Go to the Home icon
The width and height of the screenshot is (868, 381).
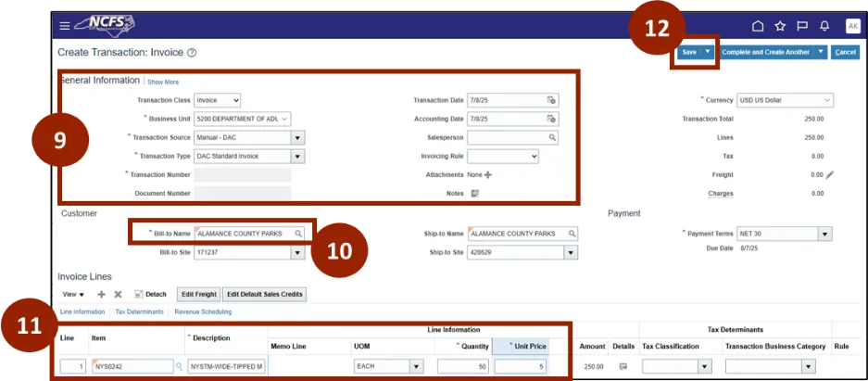click(x=758, y=26)
